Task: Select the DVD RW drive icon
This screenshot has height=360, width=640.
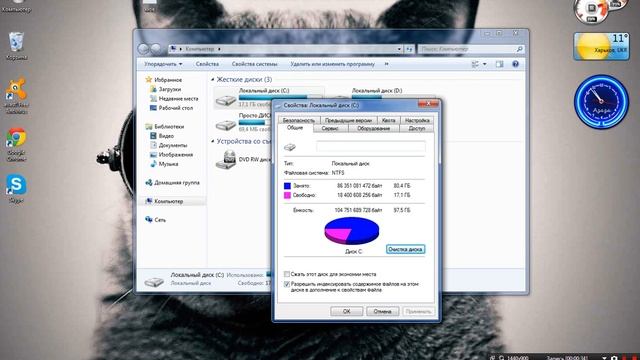Action: point(226,159)
